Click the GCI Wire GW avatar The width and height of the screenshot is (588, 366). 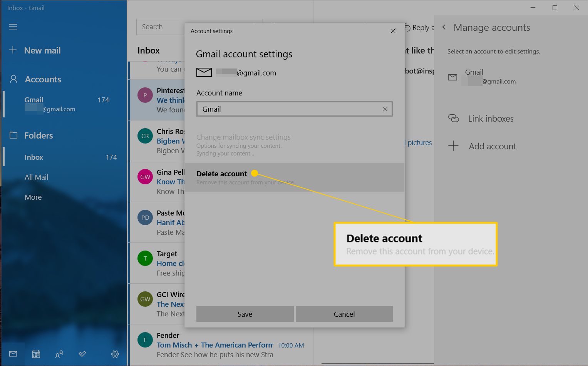[145, 299]
